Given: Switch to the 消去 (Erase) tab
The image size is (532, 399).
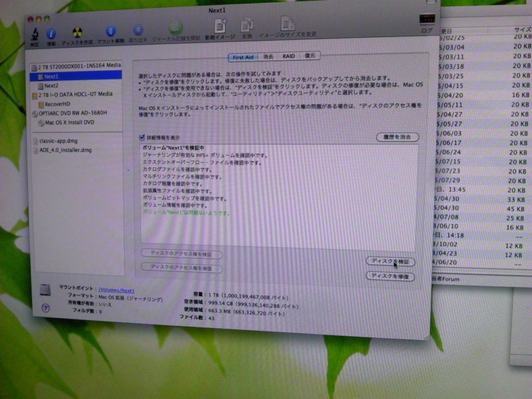Looking at the screenshot, I should [268, 56].
